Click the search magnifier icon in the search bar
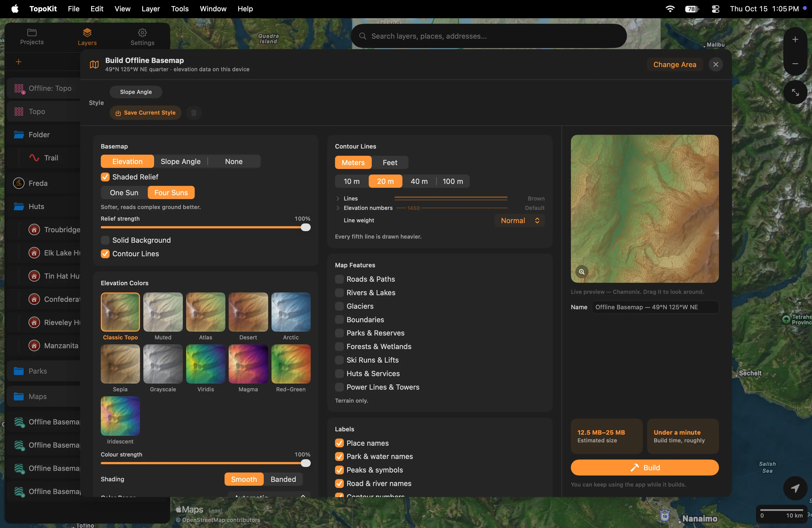The height and width of the screenshot is (528, 812). click(x=362, y=36)
